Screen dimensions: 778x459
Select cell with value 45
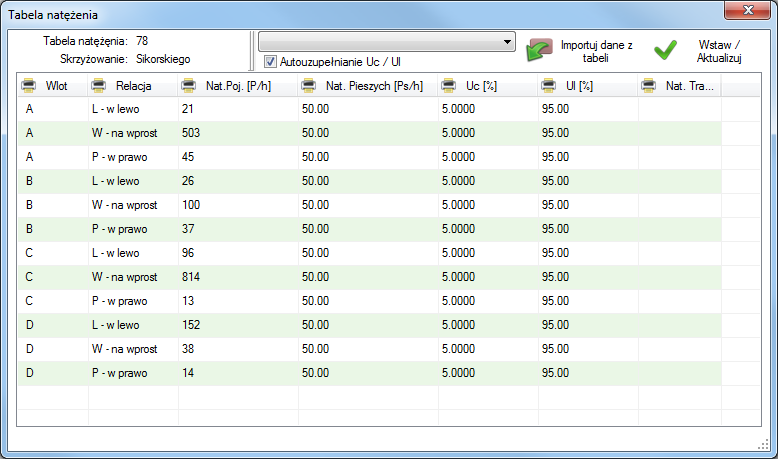[238, 157]
